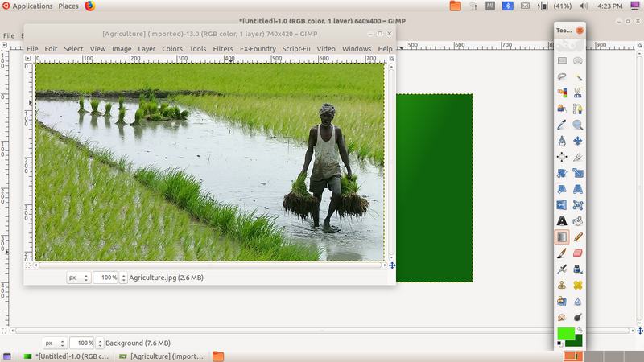Choose the Foreground Select tool
The image size is (644, 362).
(x=562, y=109)
